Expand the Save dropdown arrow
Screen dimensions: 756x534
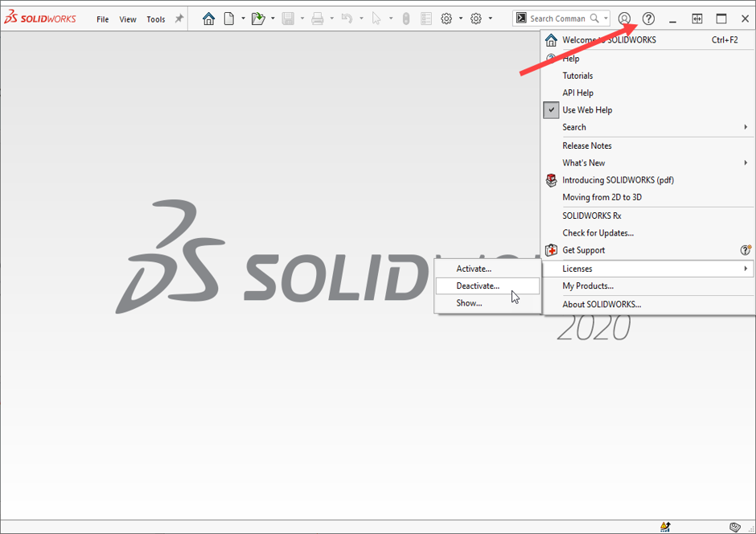click(302, 18)
